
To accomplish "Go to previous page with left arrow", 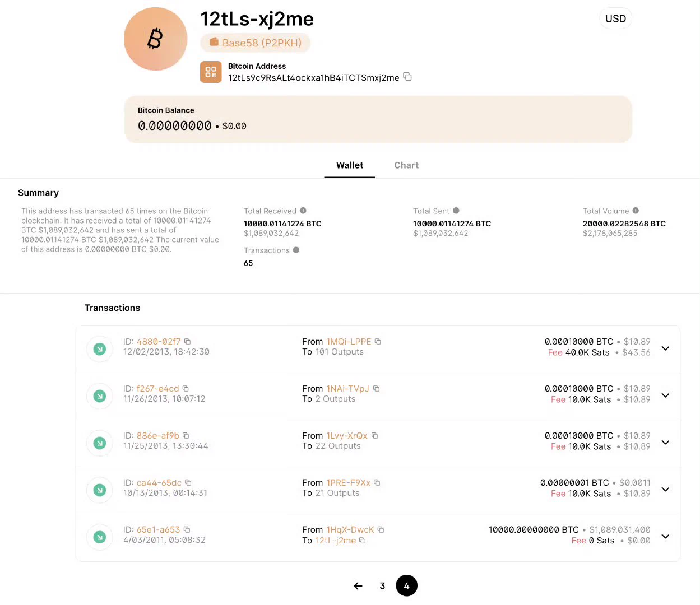I will coord(358,586).
